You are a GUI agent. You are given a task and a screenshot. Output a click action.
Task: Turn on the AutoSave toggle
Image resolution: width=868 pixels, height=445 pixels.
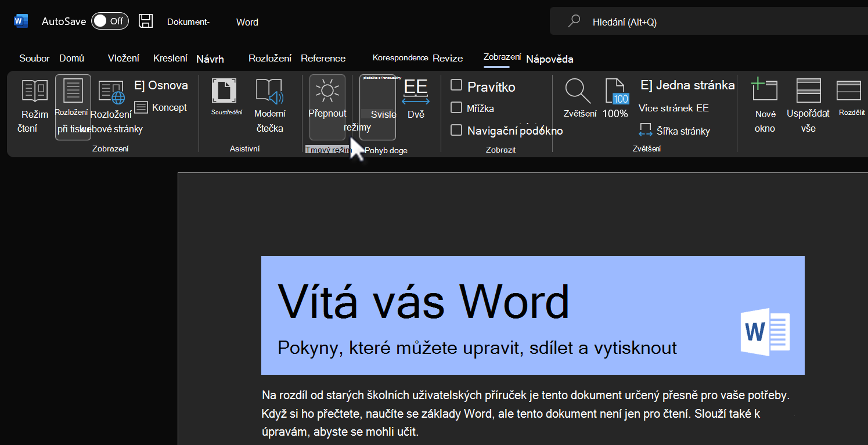pos(110,21)
